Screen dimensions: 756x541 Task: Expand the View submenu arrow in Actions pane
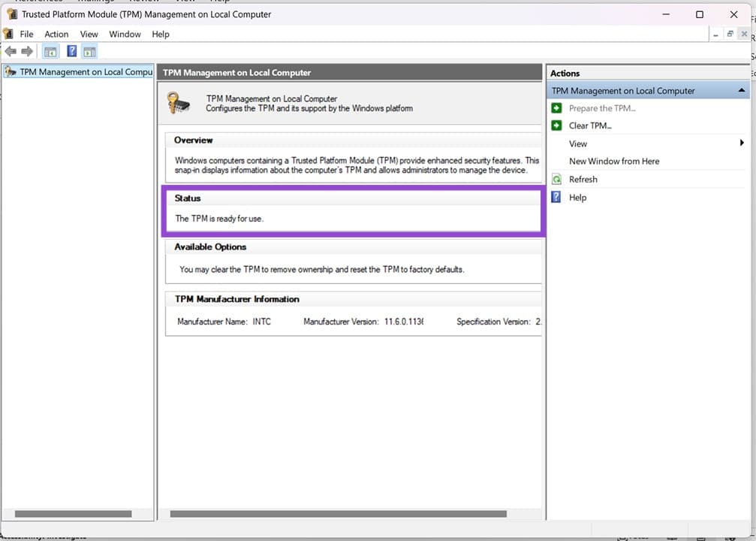tap(742, 143)
